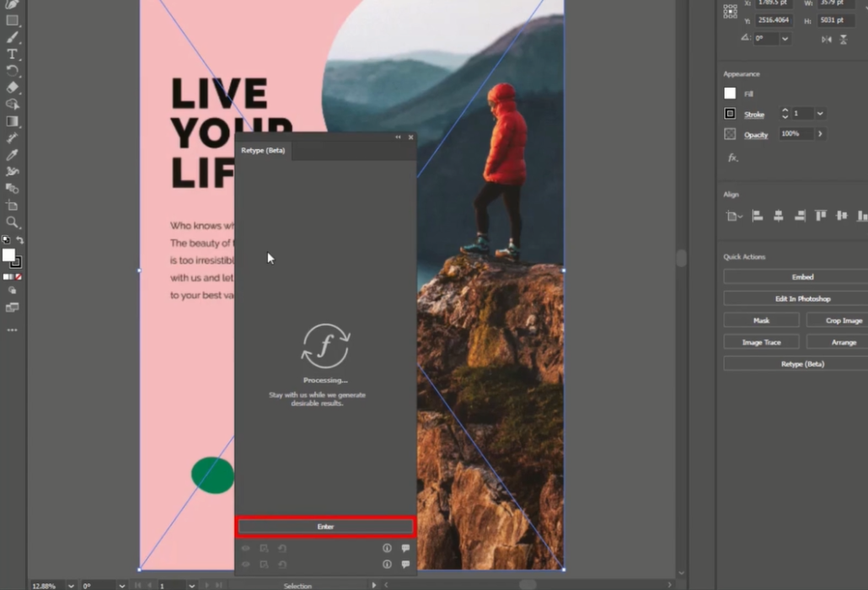Expand the Opacity options arrow

coord(820,134)
